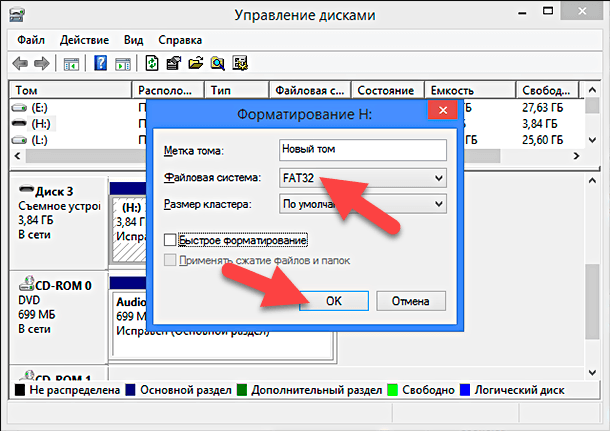Viewport: 610px width, 431px height.
Task: Click the Отмена button
Action: pyautogui.click(x=411, y=301)
